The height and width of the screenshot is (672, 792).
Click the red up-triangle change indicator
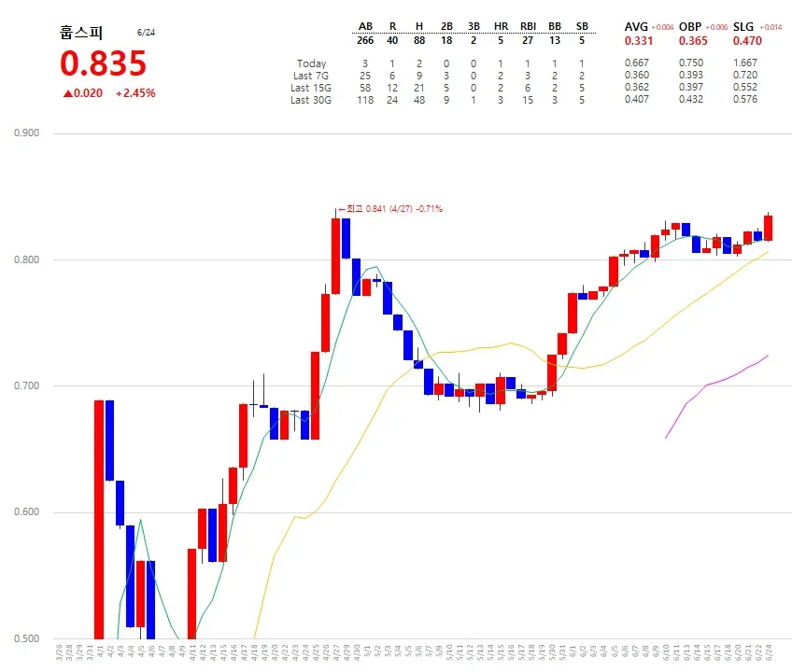[x=67, y=93]
